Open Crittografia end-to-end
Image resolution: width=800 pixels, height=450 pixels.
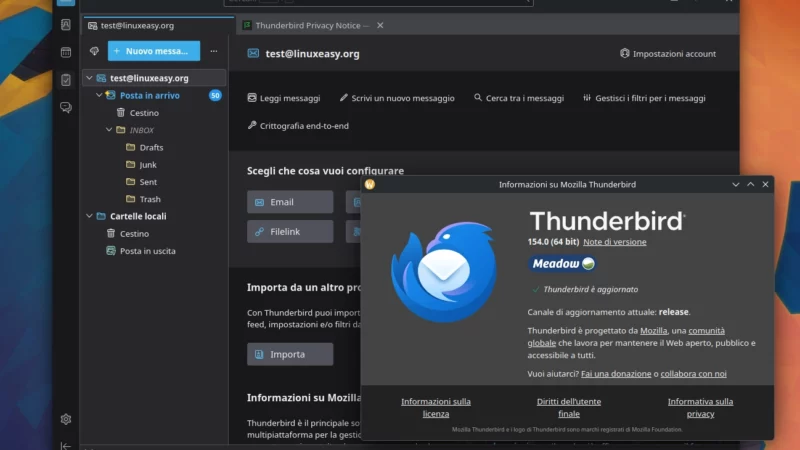coord(298,126)
